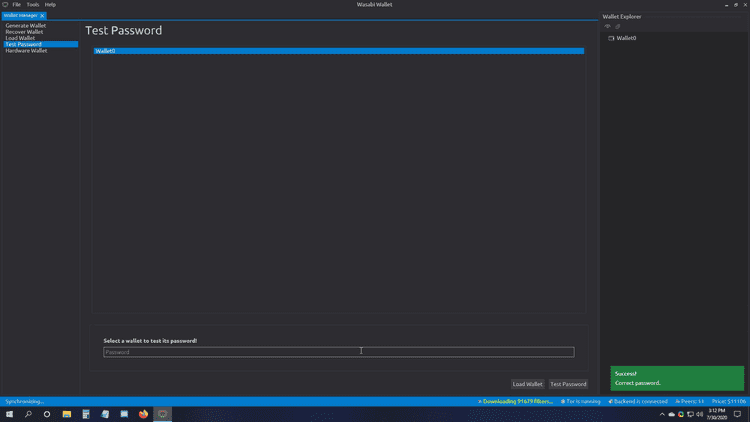Dismiss the Success correct password notification
Screen dimensions: 750x422
pyautogui.click(x=677, y=378)
